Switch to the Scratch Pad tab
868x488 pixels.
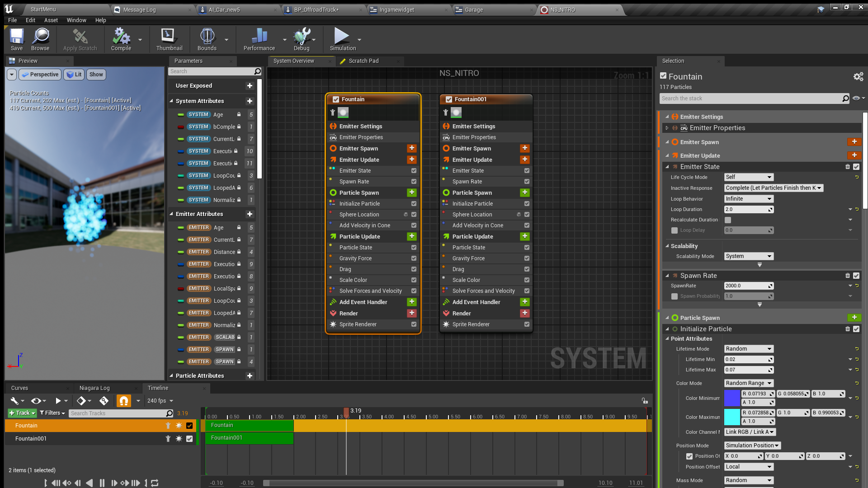[x=363, y=61]
